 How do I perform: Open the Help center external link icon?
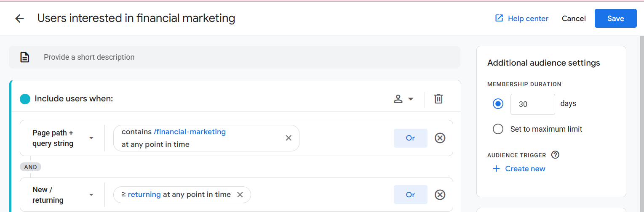499,19
